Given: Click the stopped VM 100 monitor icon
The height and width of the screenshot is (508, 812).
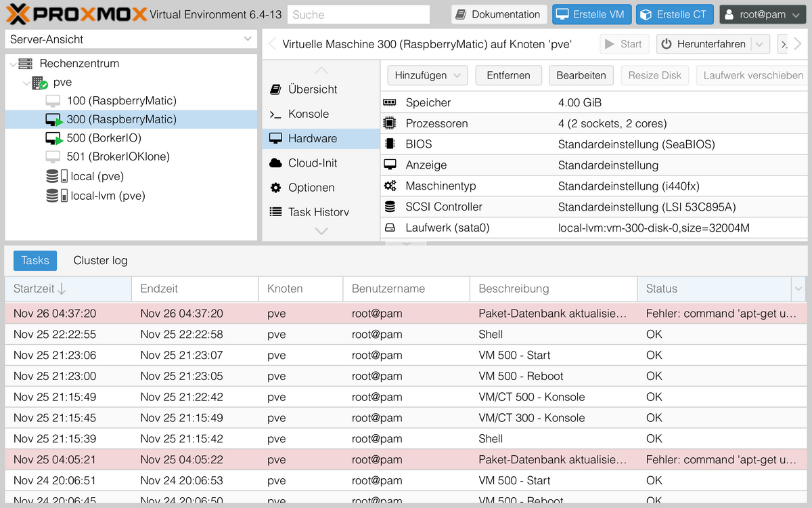Looking at the screenshot, I should coord(53,101).
